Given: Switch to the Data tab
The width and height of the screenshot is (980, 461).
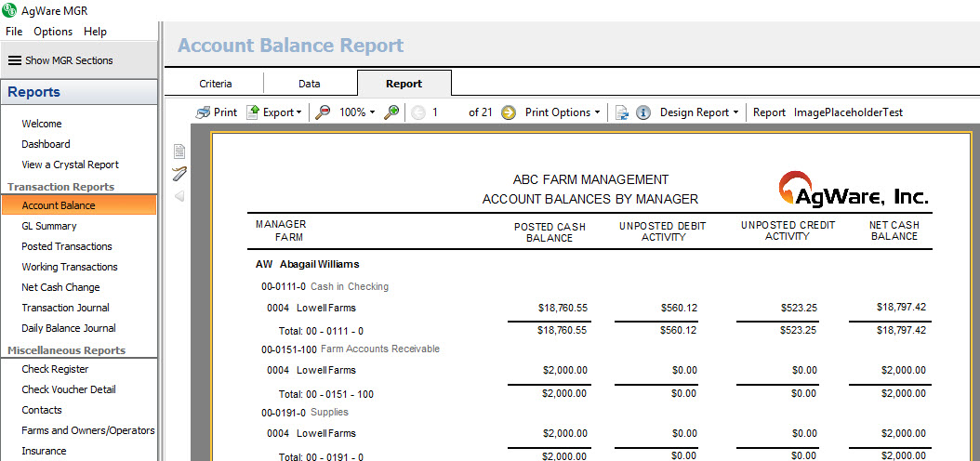Looking at the screenshot, I should [310, 84].
